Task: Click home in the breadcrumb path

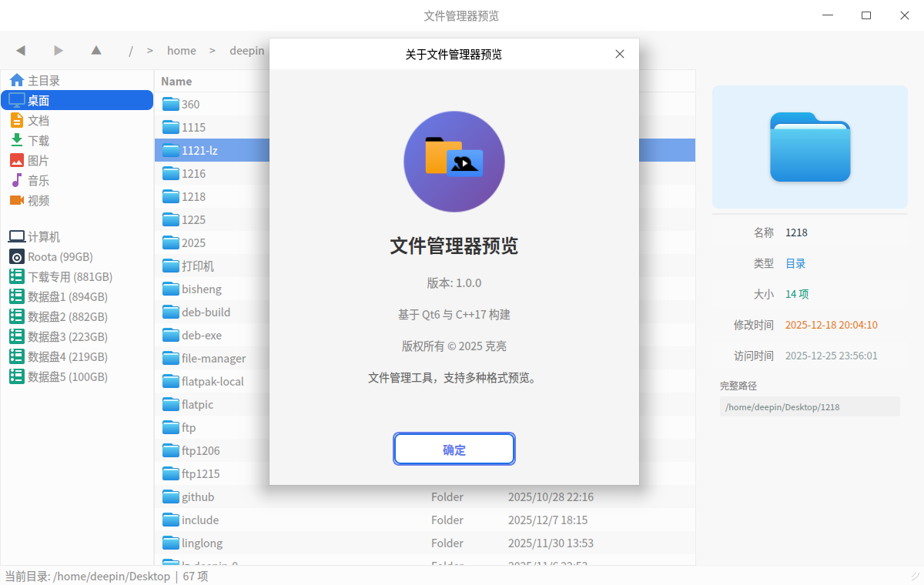Action: 182,51
